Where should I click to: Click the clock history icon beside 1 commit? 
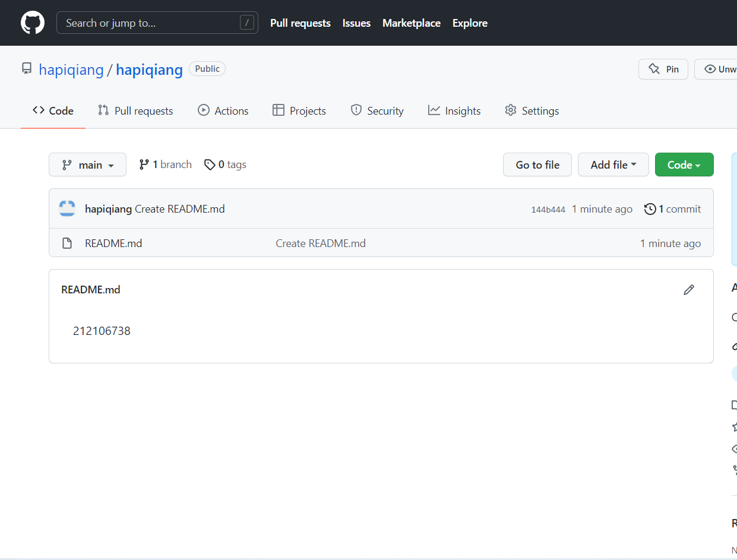point(650,209)
